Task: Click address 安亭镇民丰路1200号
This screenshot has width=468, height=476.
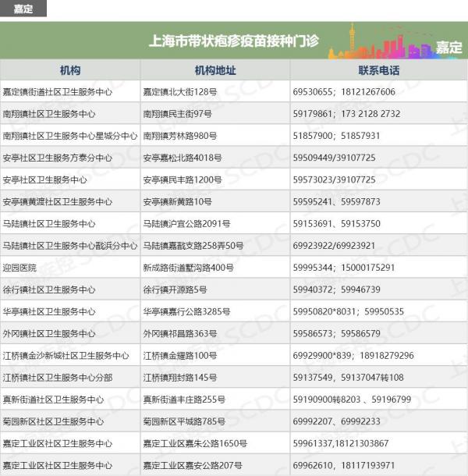Action: 183,179
